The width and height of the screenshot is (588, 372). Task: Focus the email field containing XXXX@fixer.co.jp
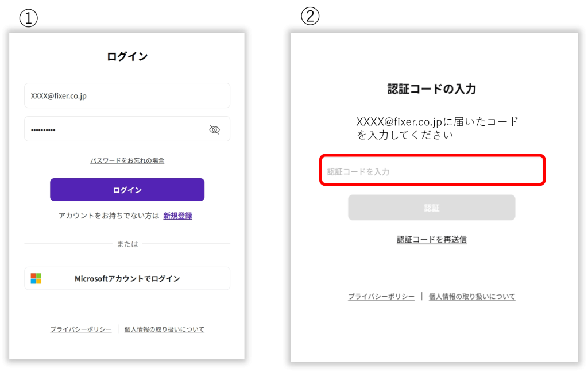pyautogui.click(x=127, y=96)
